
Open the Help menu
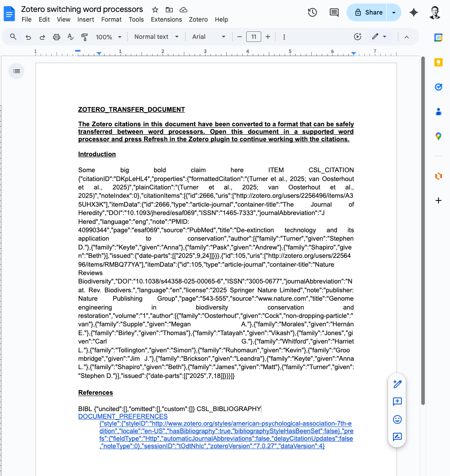221,19
